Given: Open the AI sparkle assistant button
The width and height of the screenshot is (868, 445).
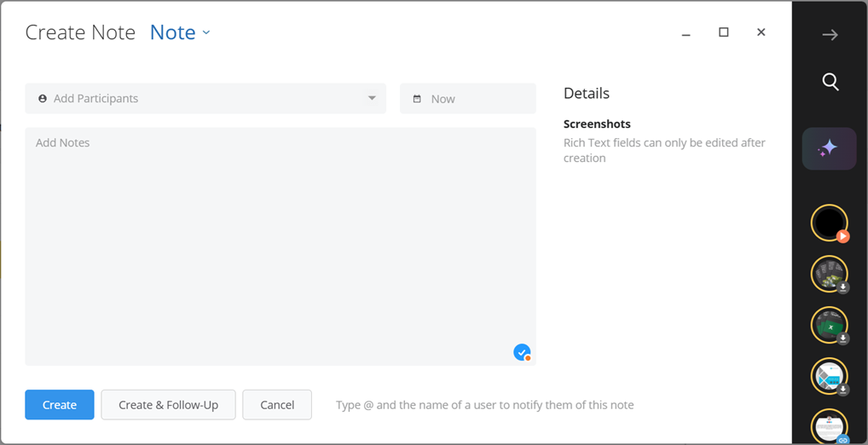Looking at the screenshot, I should tap(830, 149).
